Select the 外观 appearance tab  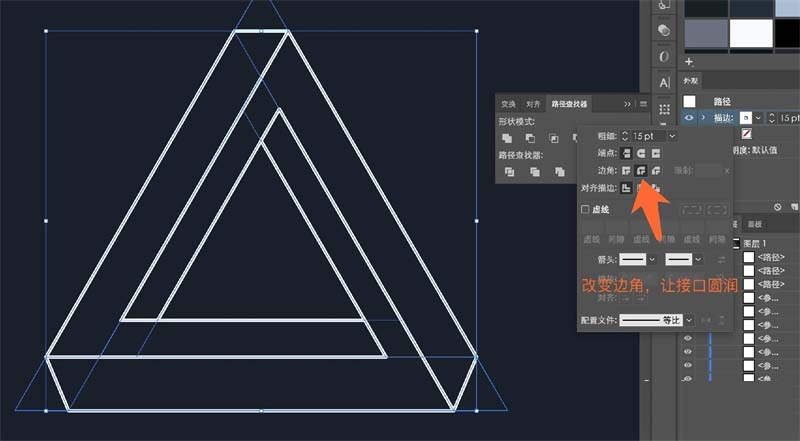[691, 81]
